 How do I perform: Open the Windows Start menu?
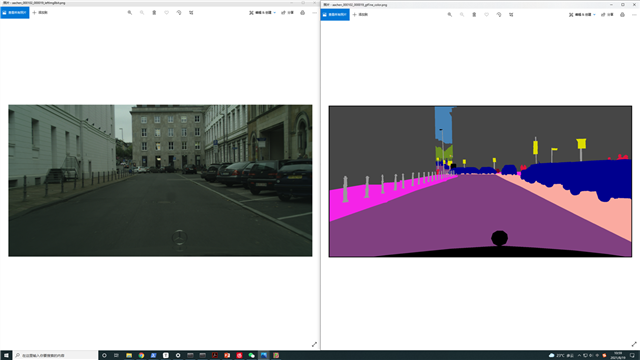coord(6,356)
